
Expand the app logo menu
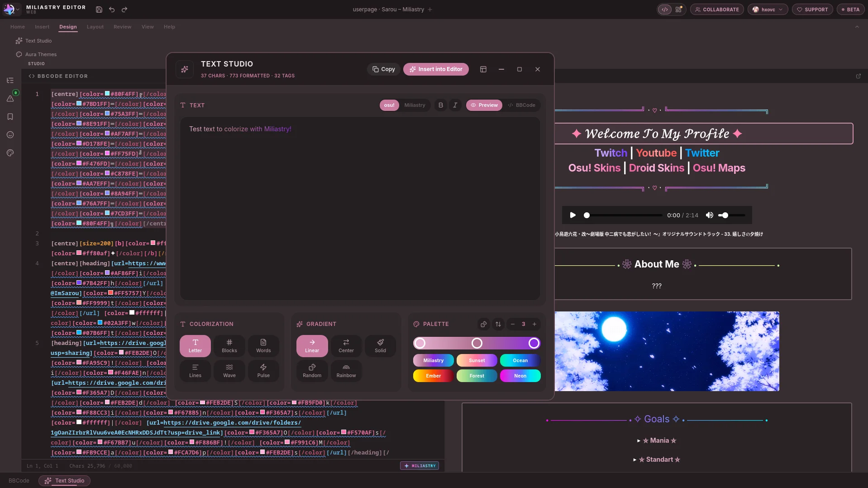pos(12,10)
